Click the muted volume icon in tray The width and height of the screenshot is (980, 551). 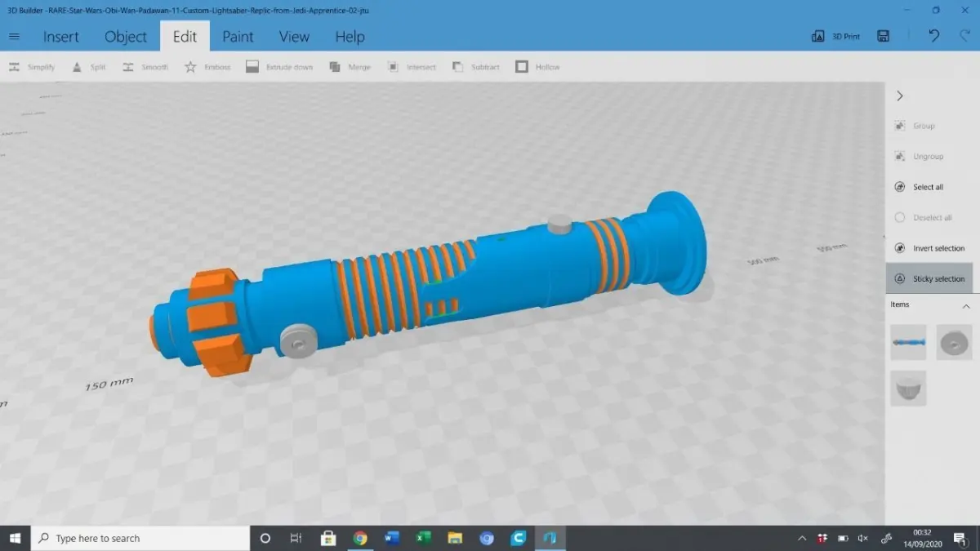(x=863, y=538)
